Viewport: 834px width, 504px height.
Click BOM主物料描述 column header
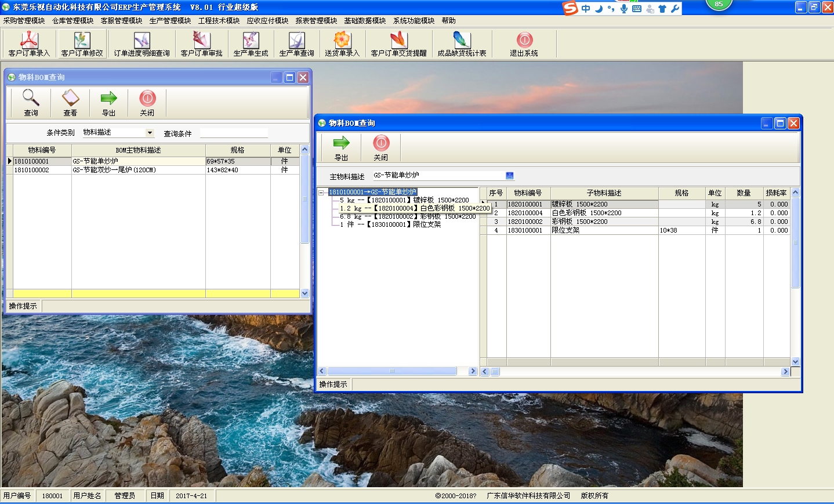click(x=138, y=150)
